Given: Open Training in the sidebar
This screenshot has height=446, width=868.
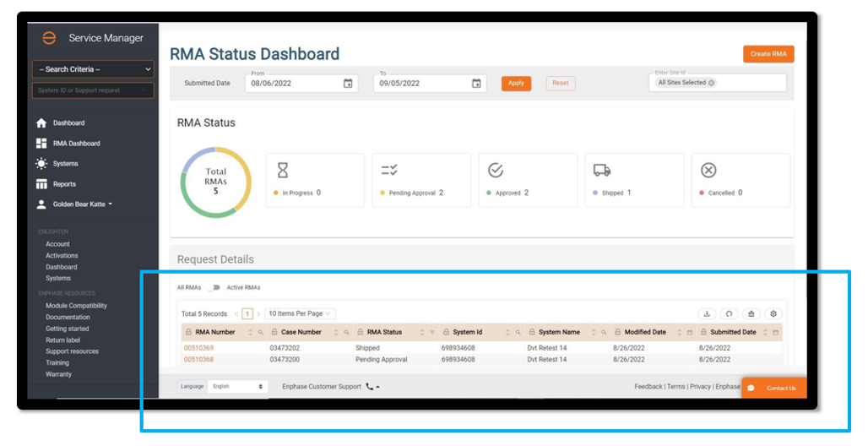Looking at the screenshot, I should (57, 363).
